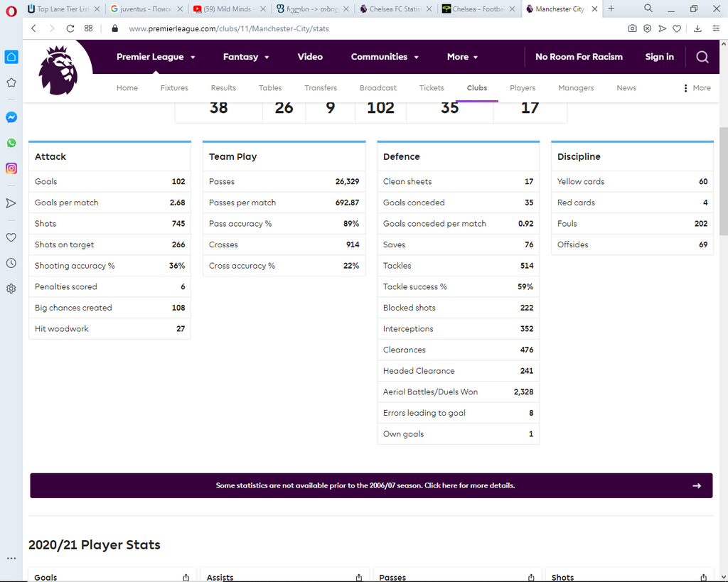Share Shots player stats card

click(703, 577)
